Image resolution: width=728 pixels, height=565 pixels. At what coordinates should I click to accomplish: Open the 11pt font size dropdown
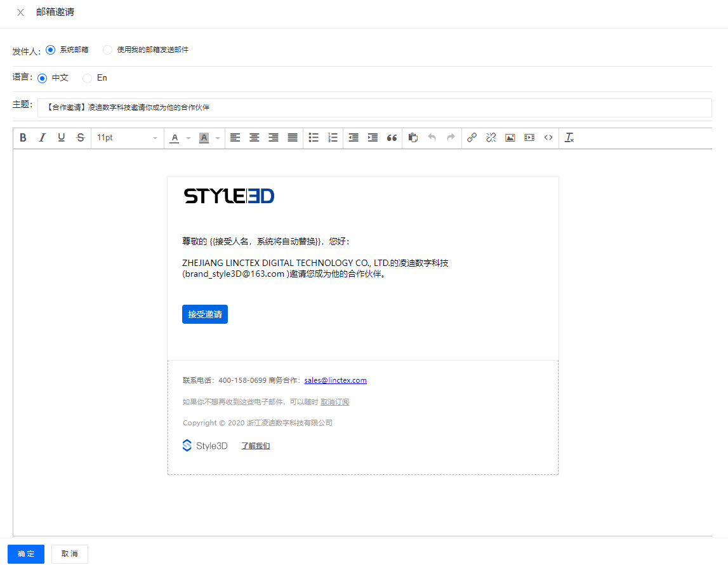[127, 137]
